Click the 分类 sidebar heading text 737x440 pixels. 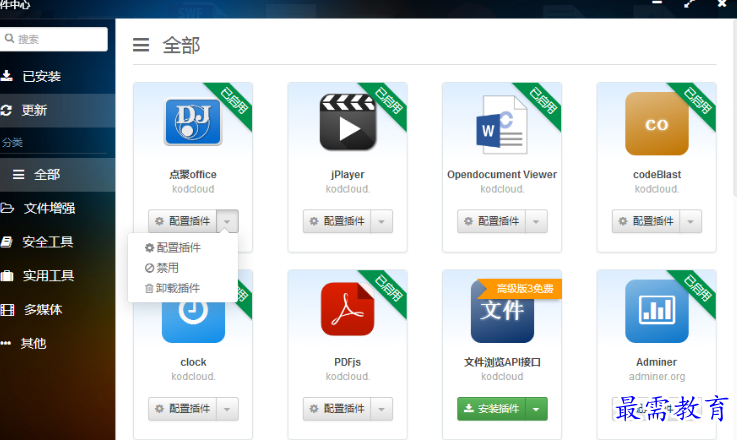pos(12,142)
